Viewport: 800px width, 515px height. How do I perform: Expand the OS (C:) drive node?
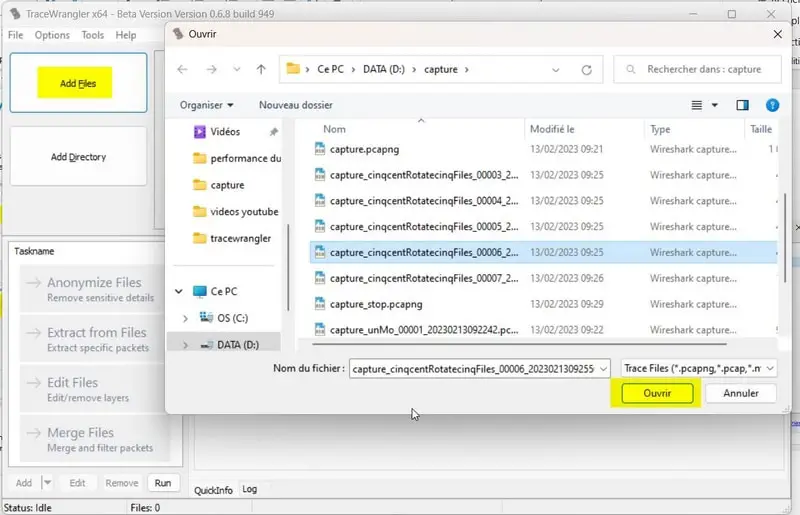tap(185, 318)
